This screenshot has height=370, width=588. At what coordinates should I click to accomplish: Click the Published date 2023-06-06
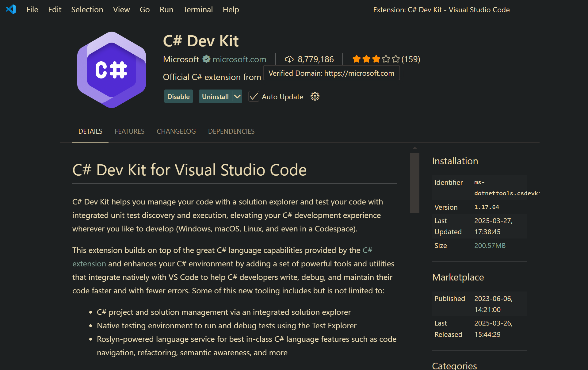click(493, 304)
